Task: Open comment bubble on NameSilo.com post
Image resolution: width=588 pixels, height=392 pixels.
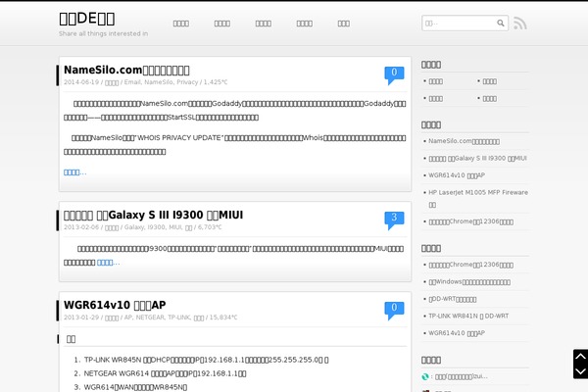Action: click(x=394, y=75)
